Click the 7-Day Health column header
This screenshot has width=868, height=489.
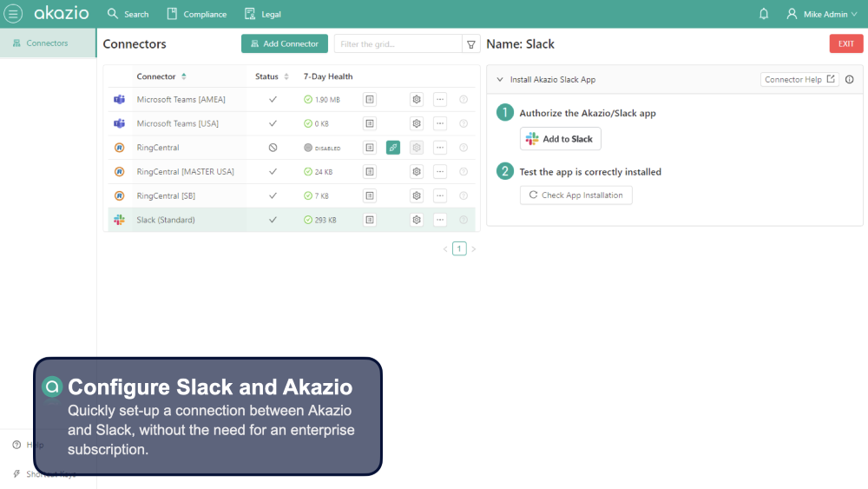[x=328, y=76]
